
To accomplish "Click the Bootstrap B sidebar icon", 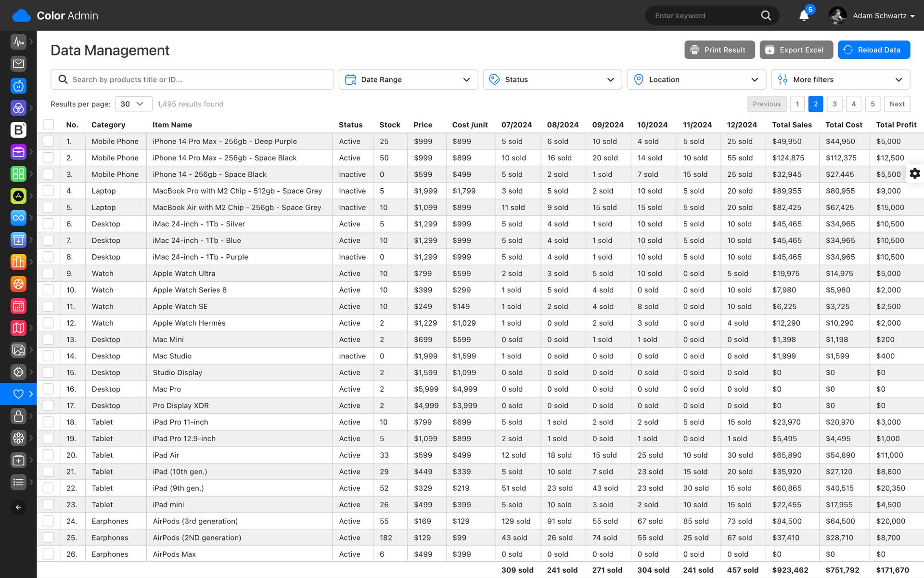I will click(x=18, y=130).
